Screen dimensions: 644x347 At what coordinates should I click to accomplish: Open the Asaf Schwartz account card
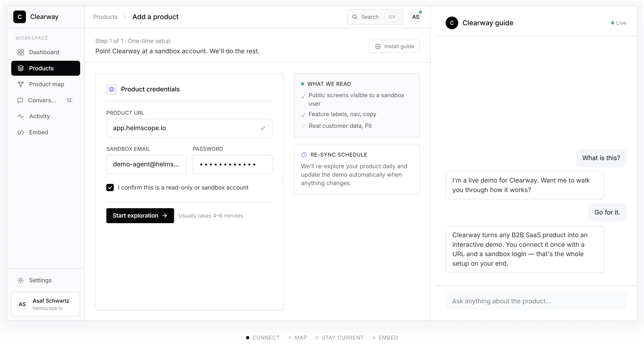(x=46, y=304)
